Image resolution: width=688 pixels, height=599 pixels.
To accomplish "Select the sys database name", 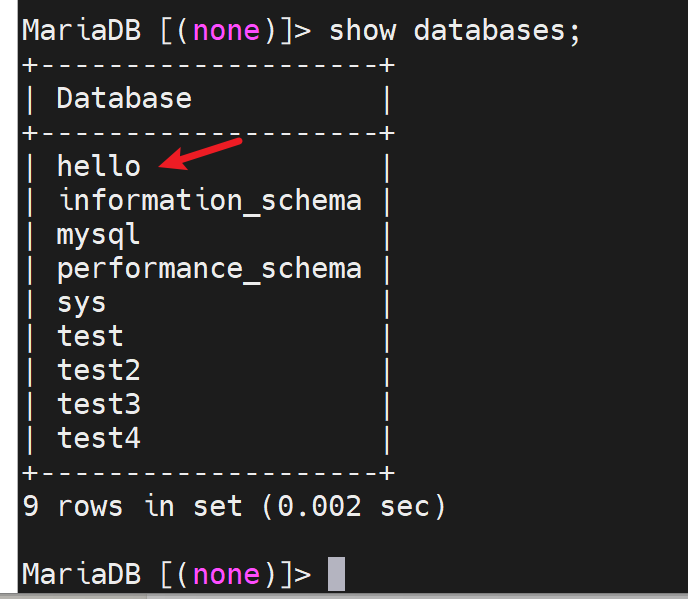I will pos(81,303).
